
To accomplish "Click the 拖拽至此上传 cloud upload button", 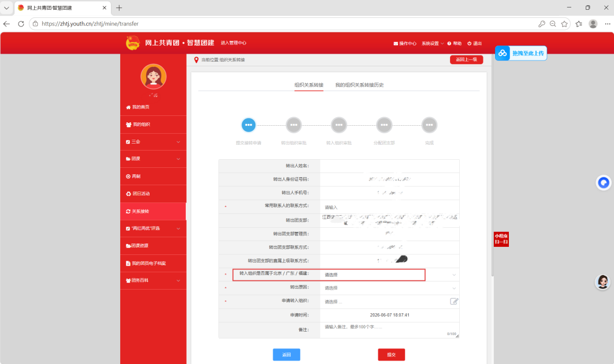I will coord(521,53).
